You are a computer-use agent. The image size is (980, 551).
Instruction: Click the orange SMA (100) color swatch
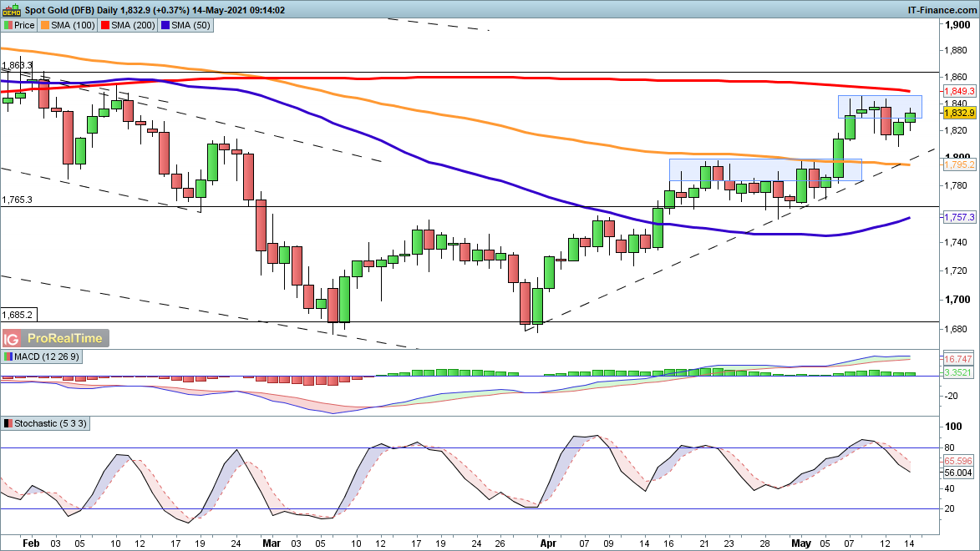click(46, 25)
